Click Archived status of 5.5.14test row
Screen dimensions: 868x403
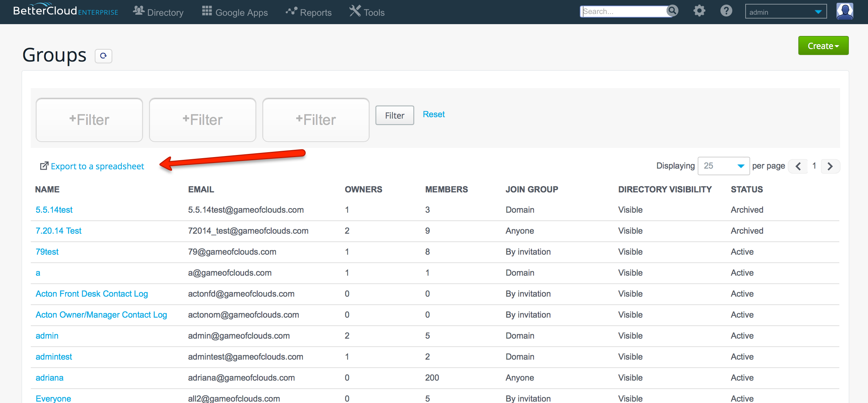747,210
